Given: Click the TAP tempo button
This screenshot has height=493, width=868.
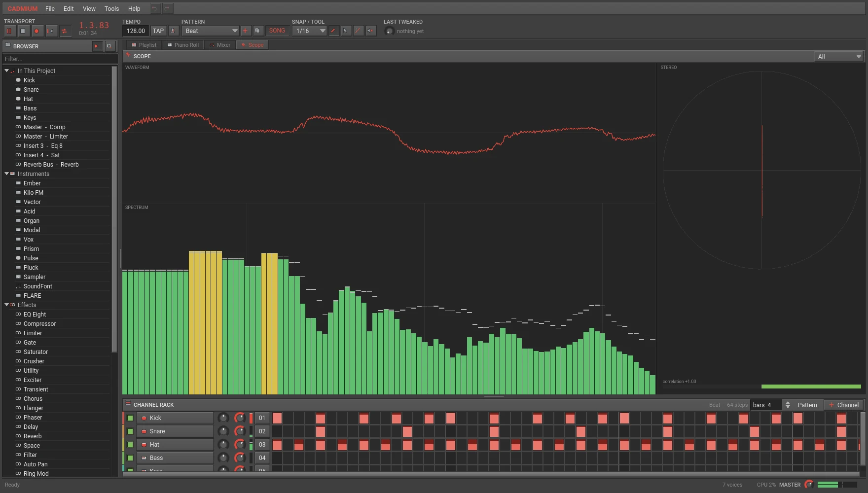Looking at the screenshot, I should (x=158, y=31).
